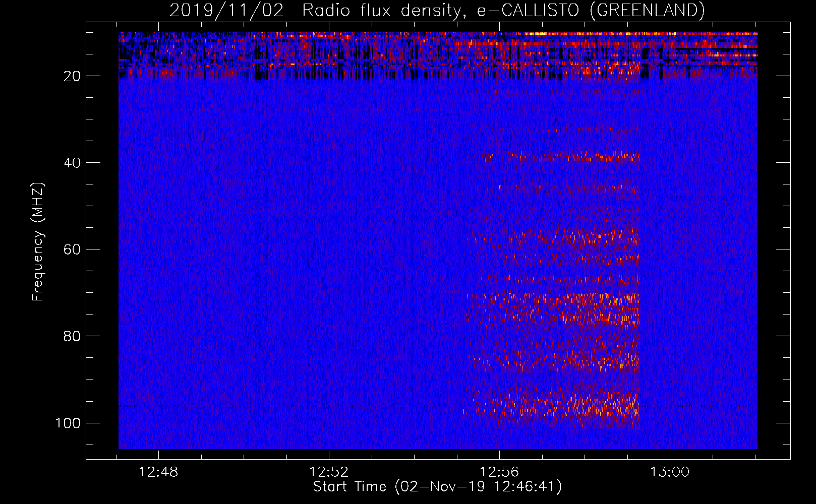
Task: Select the 12:48 time tick label
Action: [158, 472]
